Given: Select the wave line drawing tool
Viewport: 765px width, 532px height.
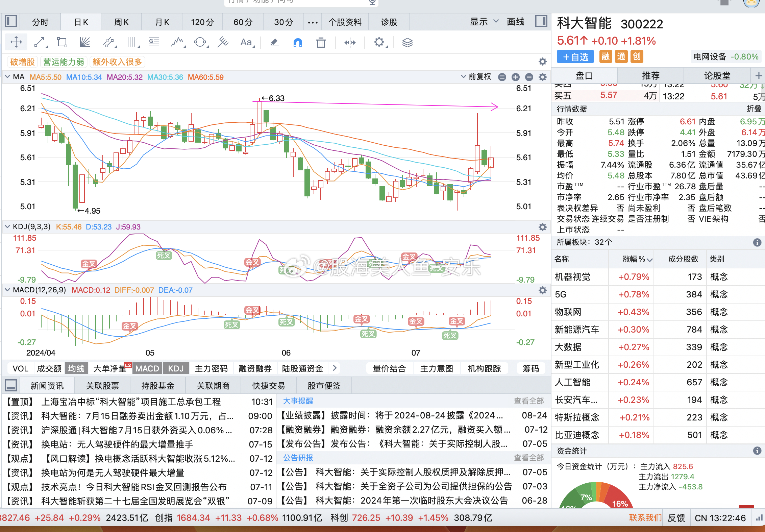Looking at the screenshot, I should 177,42.
